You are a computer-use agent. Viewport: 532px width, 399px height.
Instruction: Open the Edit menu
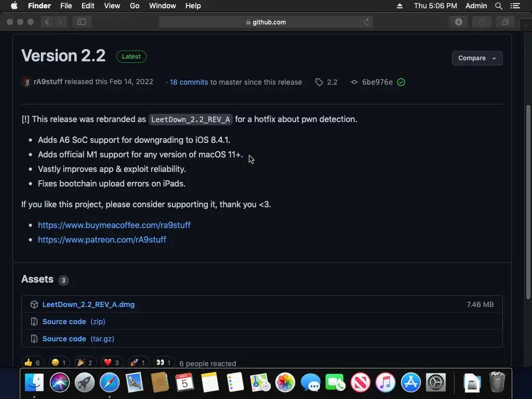(x=88, y=6)
